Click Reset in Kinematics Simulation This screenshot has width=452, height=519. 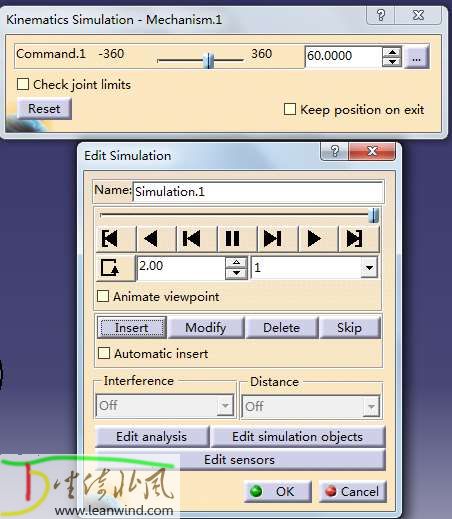coord(44,109)
